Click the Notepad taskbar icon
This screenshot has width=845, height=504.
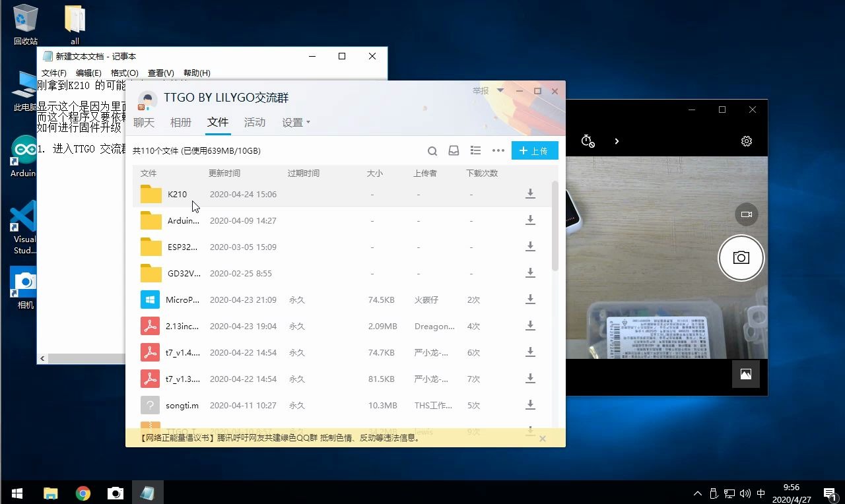tap(148, 493)
